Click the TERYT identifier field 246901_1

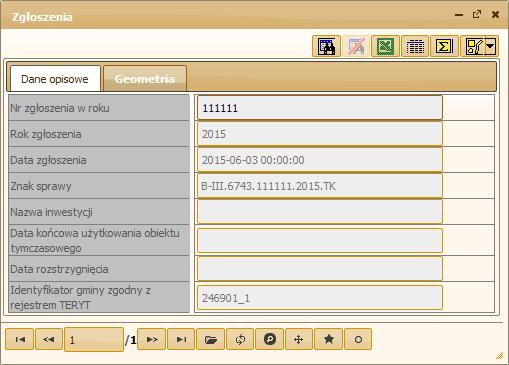(320, 297)
